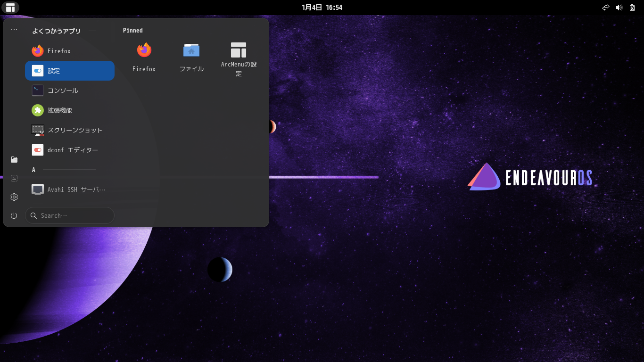Viewport: 644px width, 362px height.
Task: Open 設定 from the apps list
Action: (x=70, y=71)
